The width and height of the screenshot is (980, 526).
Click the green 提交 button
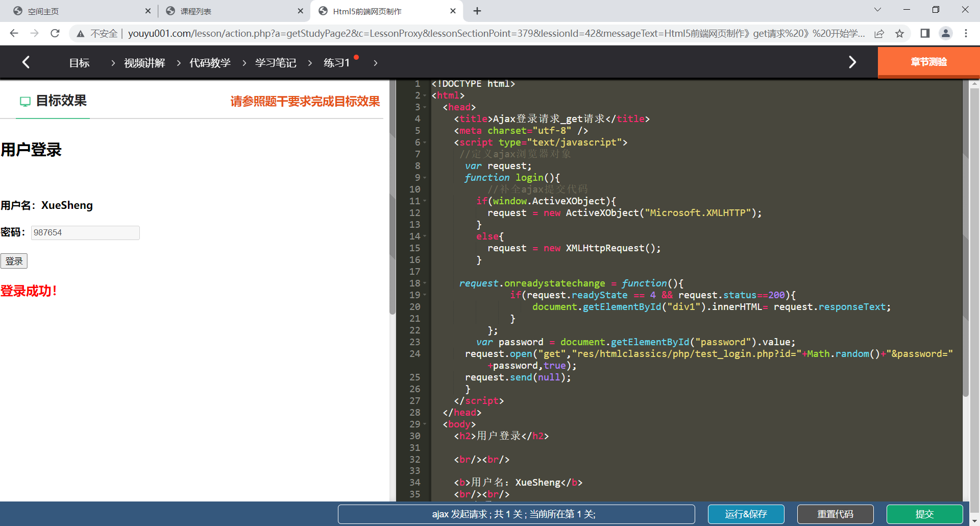pos(924,514)
